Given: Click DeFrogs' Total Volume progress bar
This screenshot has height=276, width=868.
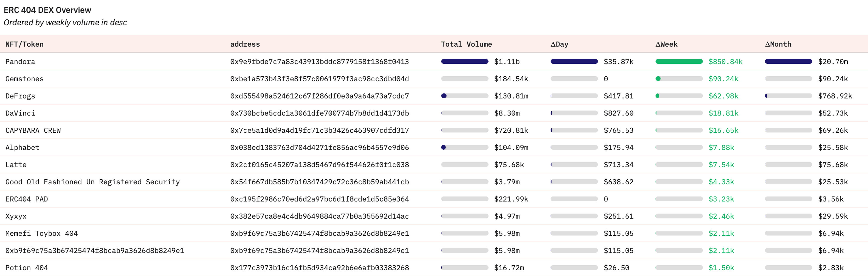Looking at the screenshot, I should click(465, 96).
